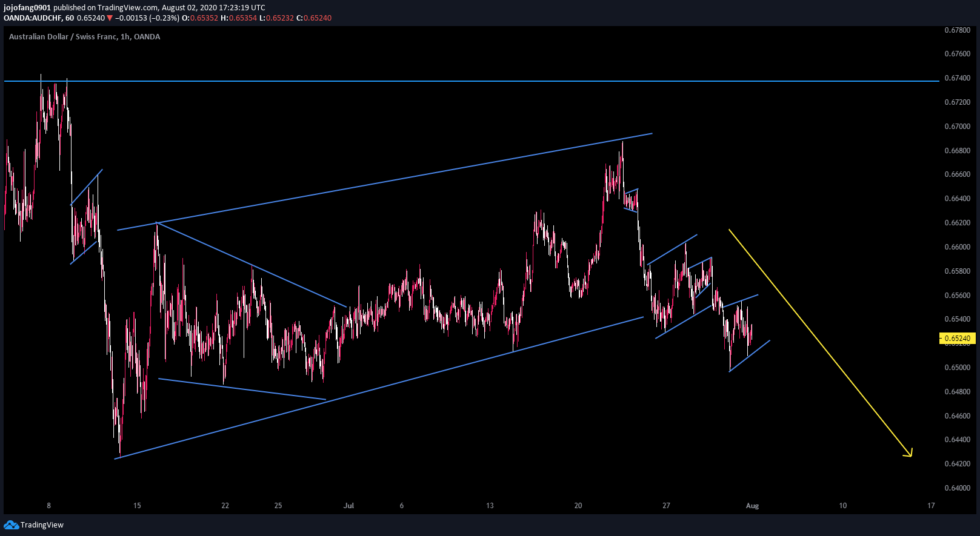This screenshot has height=536, width=980.
Task: Click the 13 date label on time axis
Action: [490, 506]
